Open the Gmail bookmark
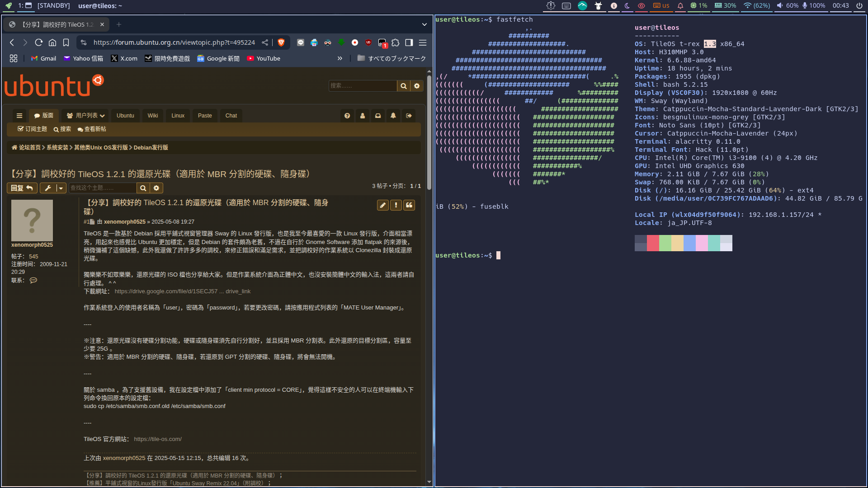This screenshot has width=868, height=488. (x=44, y=58)
